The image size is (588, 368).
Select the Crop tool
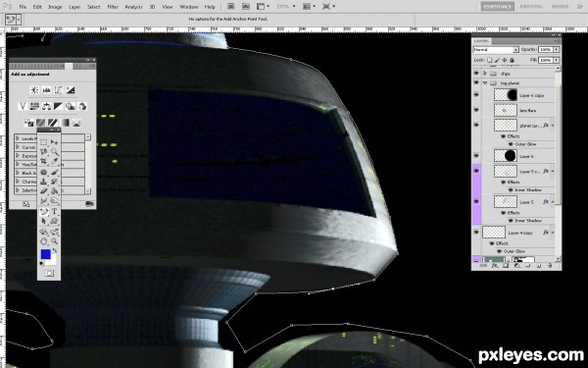pyautogui.click(x=43, y=161)
